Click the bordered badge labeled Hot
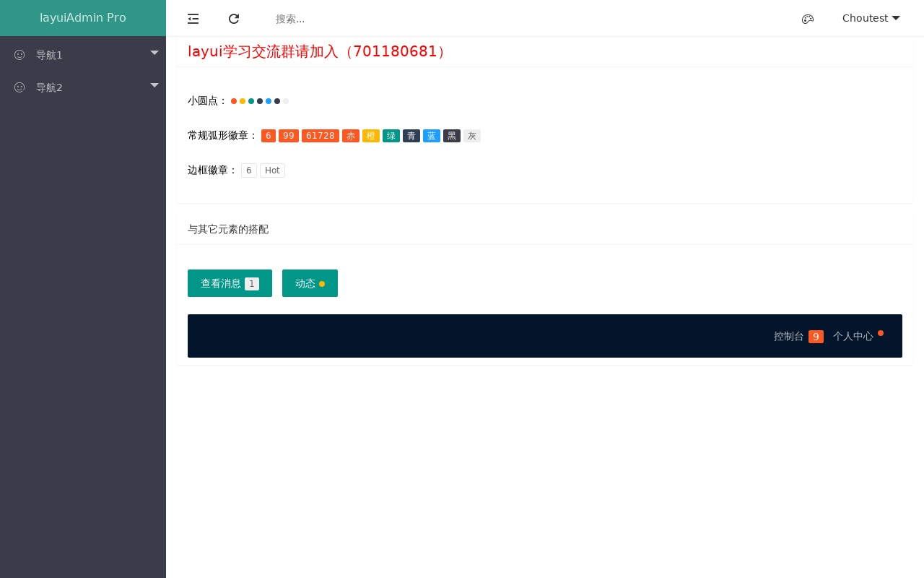The width and height of the screenshot is (924, 578). (272, 171)
